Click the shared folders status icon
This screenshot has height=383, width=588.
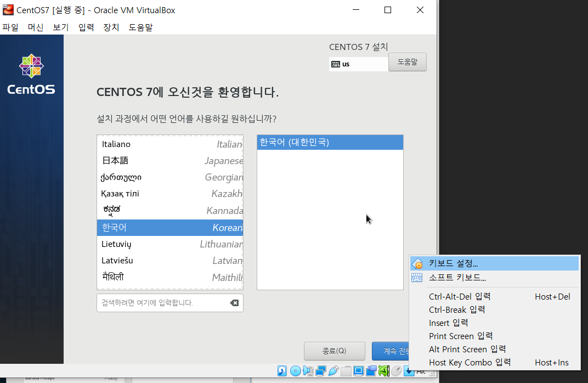pyautogui.click(x=346, y=371)
